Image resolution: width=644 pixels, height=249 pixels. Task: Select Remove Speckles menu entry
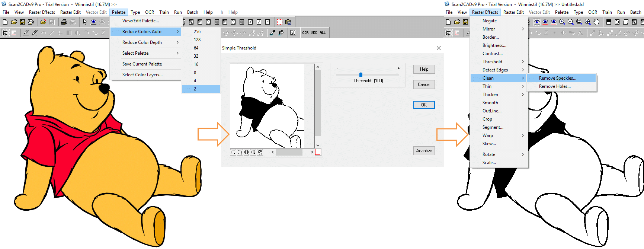[x=561, y=78]
